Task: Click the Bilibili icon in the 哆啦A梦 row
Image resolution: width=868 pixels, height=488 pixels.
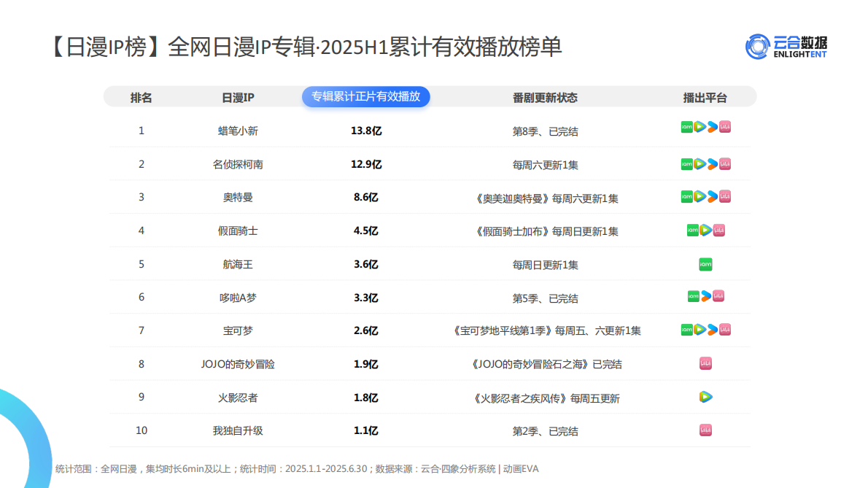Action: (718, 297)
